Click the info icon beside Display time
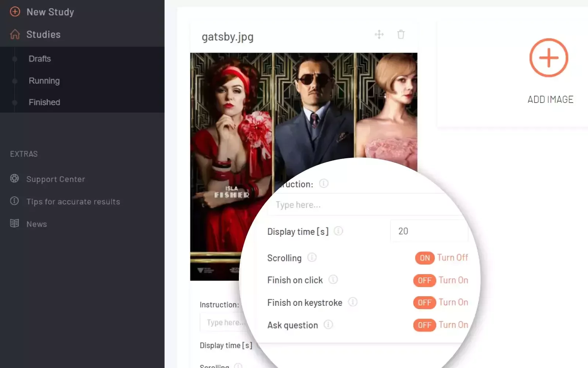This screenshot has height=368, width=588. pos(338,231)
